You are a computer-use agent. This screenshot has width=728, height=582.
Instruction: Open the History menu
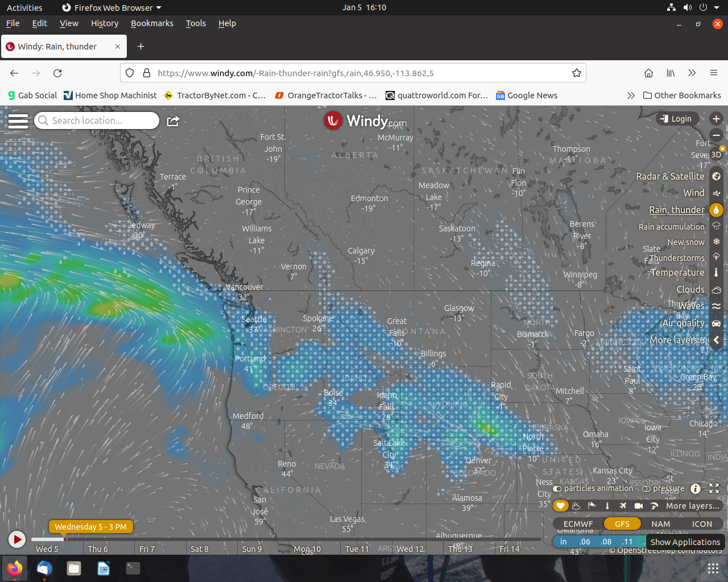pyautogui.click(x=105, y=23)
